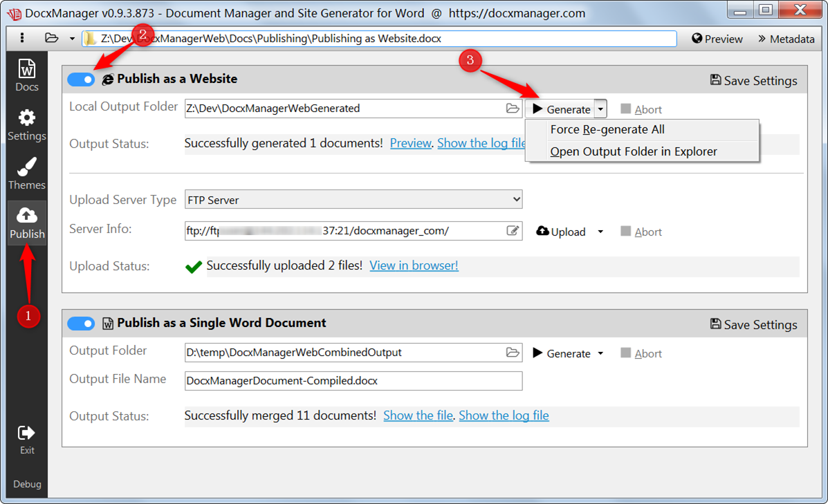Open the Themes sidebar section
828x504 pixels.
pyautogui.click(x=27, y=174)
